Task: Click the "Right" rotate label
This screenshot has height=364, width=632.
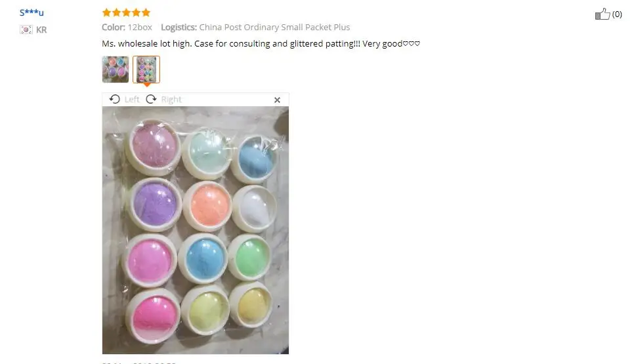Action: point(171,100)
